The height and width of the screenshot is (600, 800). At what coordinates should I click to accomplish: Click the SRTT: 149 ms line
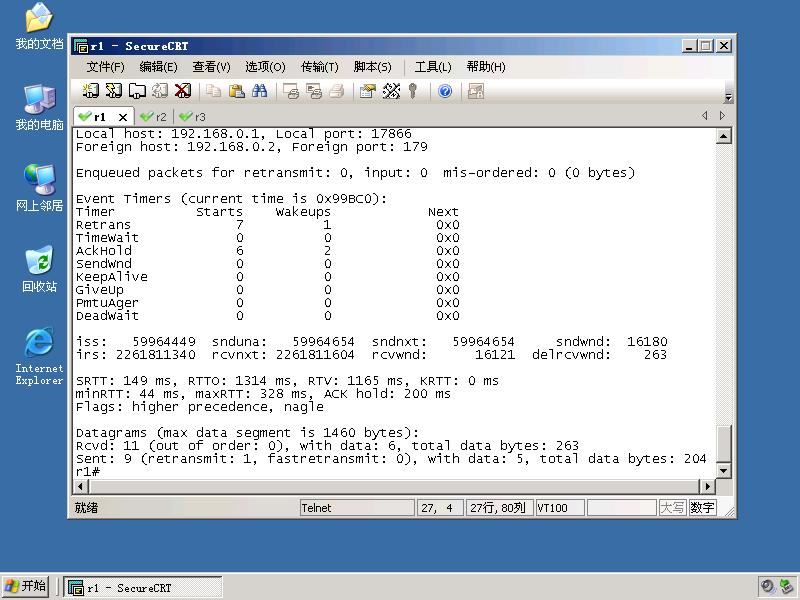287,381
